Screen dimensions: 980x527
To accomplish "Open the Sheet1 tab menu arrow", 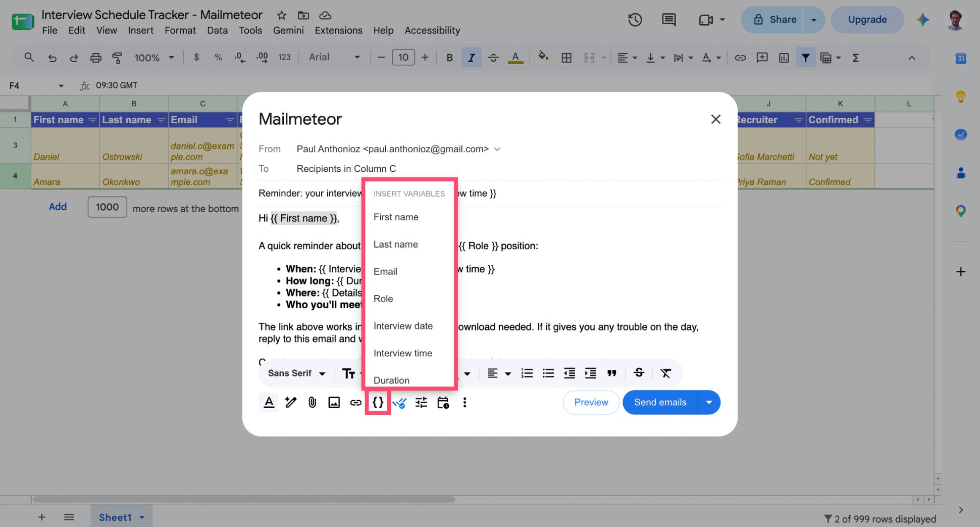I will click(142, 517).
